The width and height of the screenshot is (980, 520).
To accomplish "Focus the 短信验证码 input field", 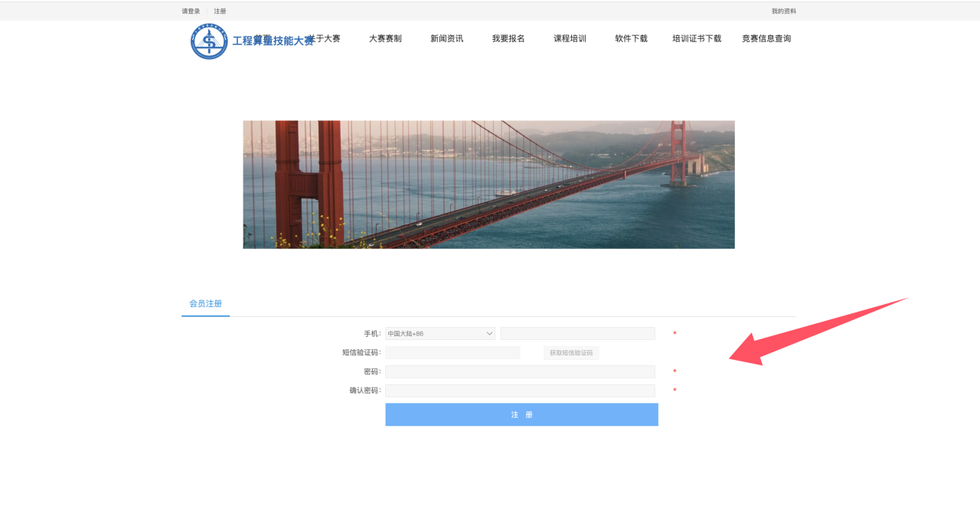I will pos(452,353).
